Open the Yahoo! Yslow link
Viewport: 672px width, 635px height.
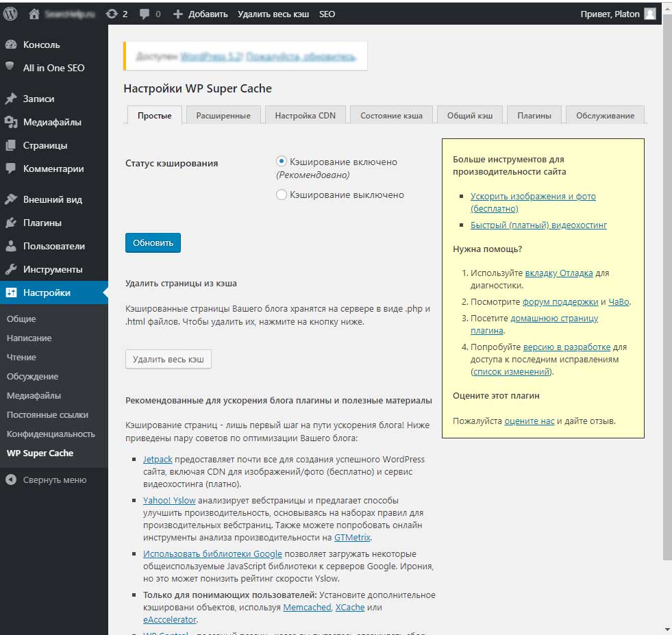tap(169, 500)
